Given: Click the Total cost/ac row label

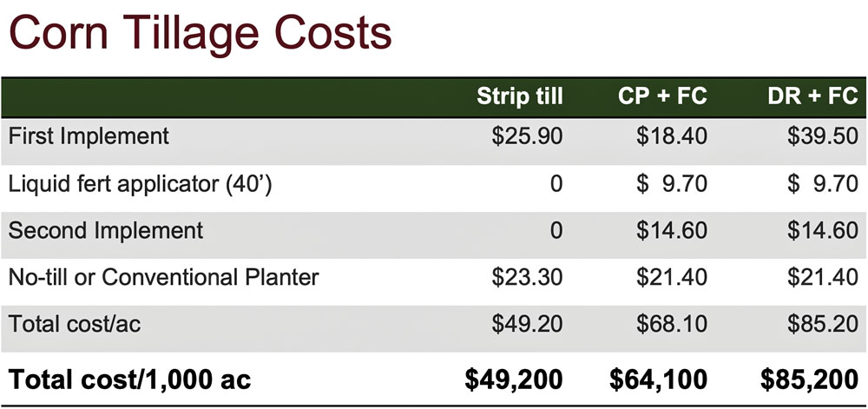Looking at the screenshot, I should [75, 324].
